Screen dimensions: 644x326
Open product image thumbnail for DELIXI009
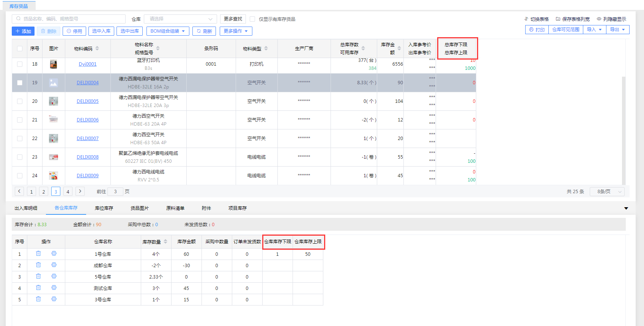tap(54, 176)
